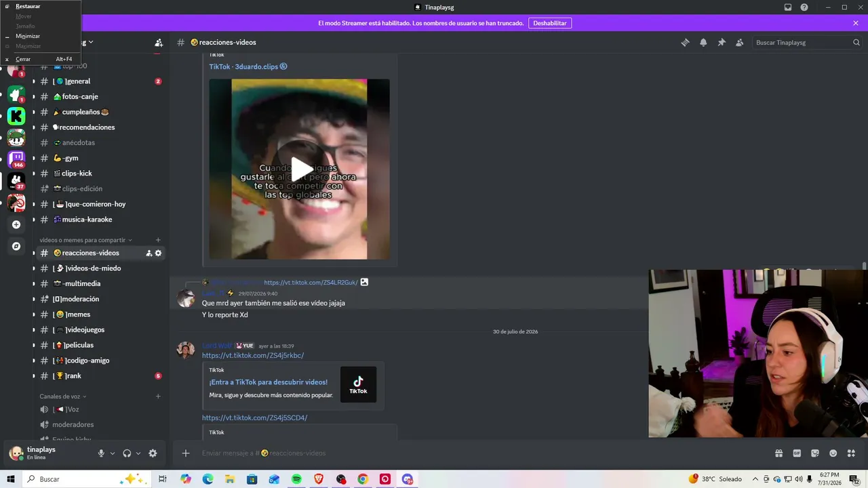Toggle microphone mute in user panel
This screenshot has height=488, width=868.
[101, 453]
